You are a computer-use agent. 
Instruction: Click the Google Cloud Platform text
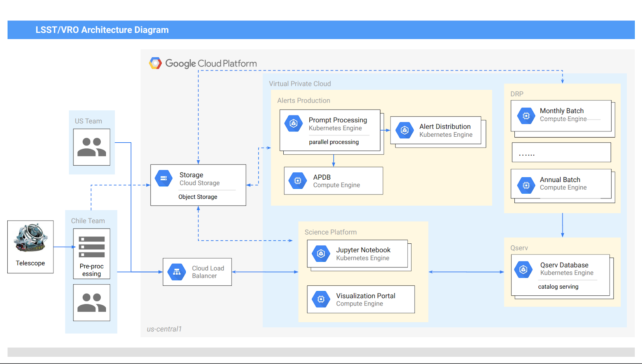coord(211,63)
